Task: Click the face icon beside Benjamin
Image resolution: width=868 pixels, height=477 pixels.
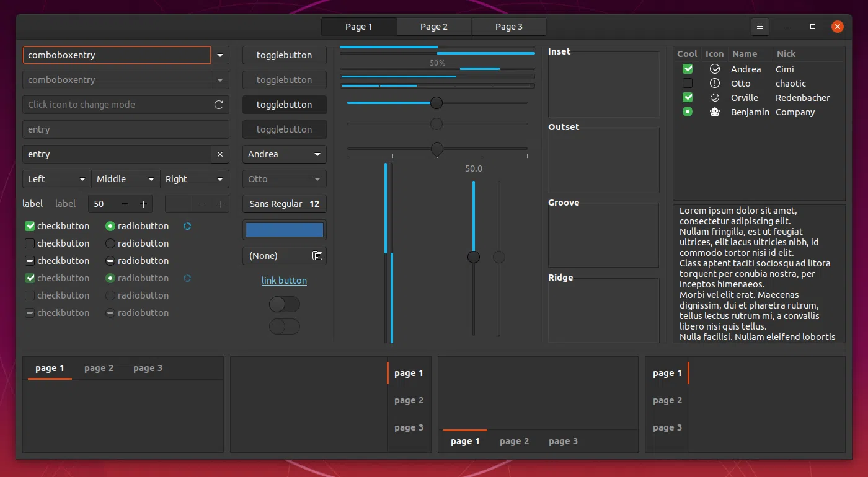Action: (715, 112)
